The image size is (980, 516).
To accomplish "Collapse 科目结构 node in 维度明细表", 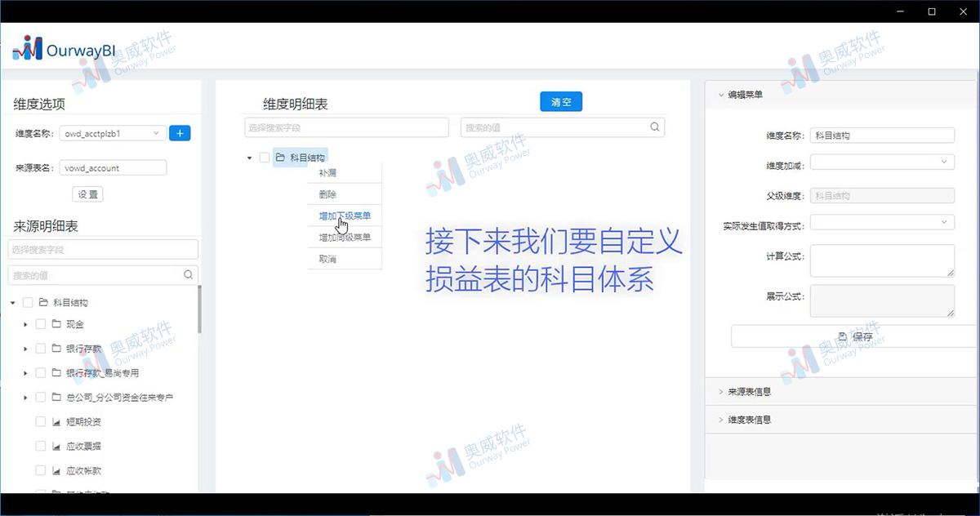I will [x=249, y=158].
